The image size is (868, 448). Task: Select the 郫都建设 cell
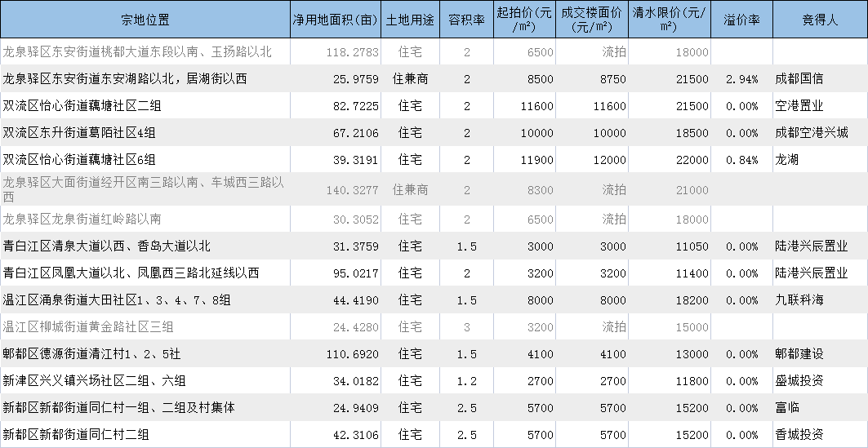coord(821,354)
